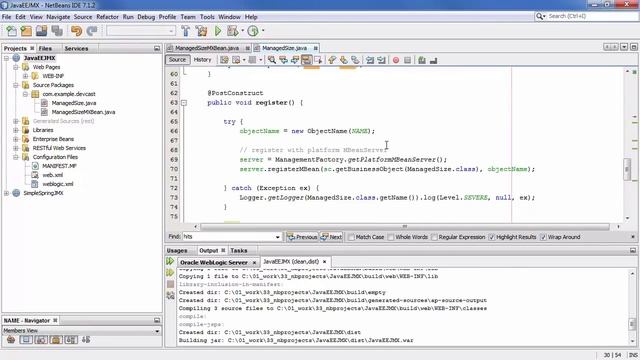This screenshot has width=640, height=360.
Task: Click the New File toolbar icon
Action: 11,31
